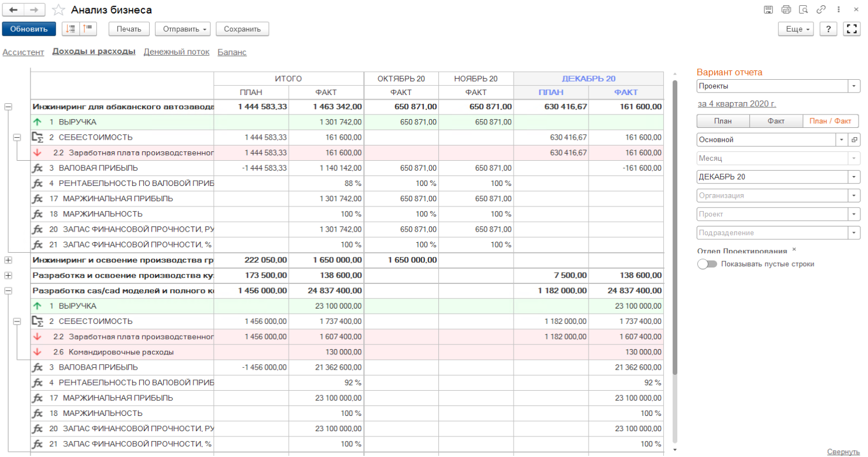Open Проекты report variant dropdown
This screenshot has height=457, width=868.
coord(855,86)
